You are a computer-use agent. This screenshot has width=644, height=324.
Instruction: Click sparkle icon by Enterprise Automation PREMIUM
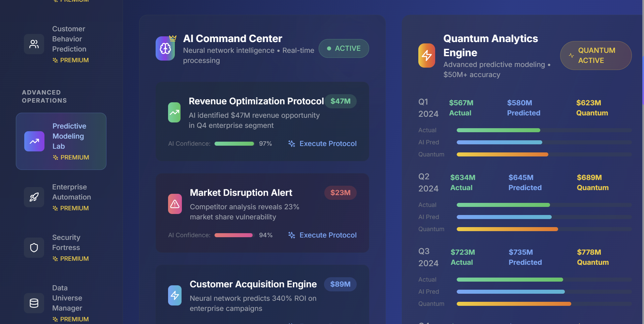pos(55,208)
